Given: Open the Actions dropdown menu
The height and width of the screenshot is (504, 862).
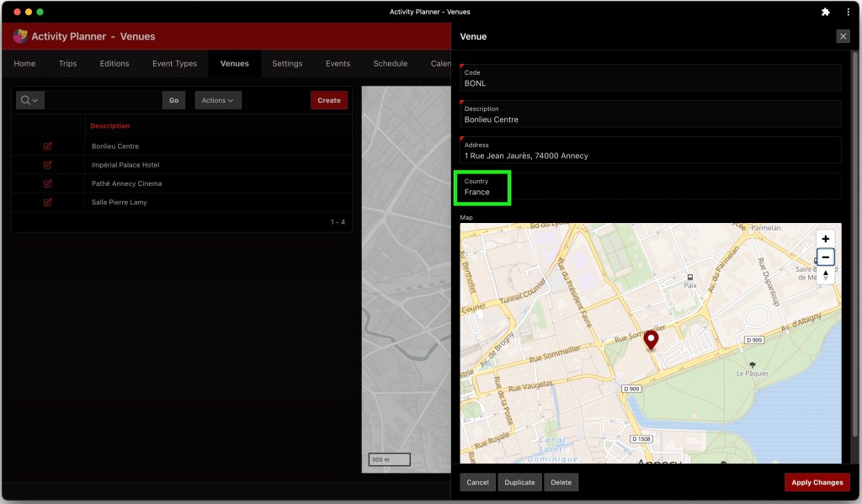Looking at the screenshot, I should pyautogui.click(x=218, y=100).
